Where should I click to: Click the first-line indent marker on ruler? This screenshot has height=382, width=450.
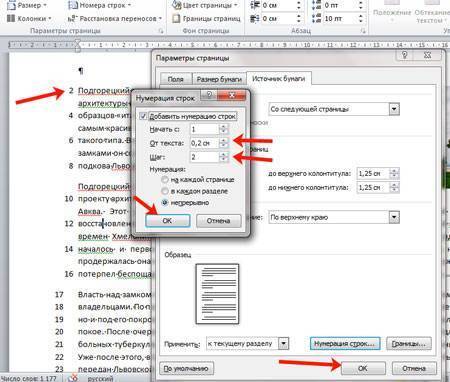tap(77, 42)
